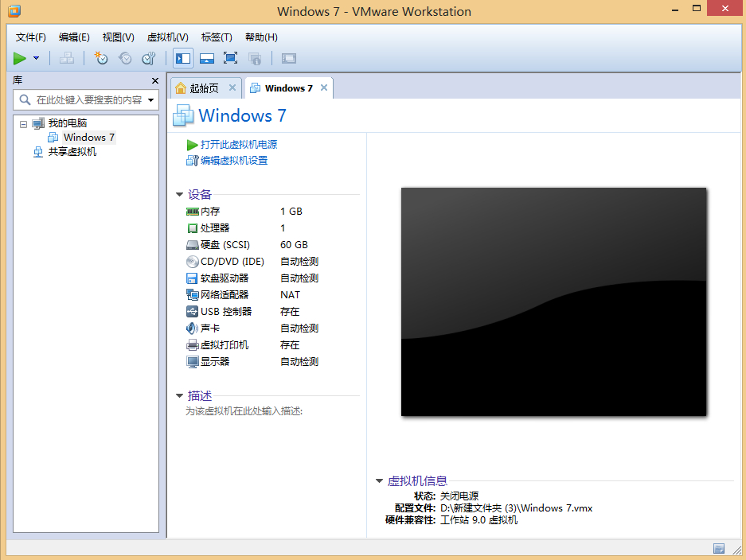Close the 库 library panel
Screen dimensions: 746x560
coord(155,81)
